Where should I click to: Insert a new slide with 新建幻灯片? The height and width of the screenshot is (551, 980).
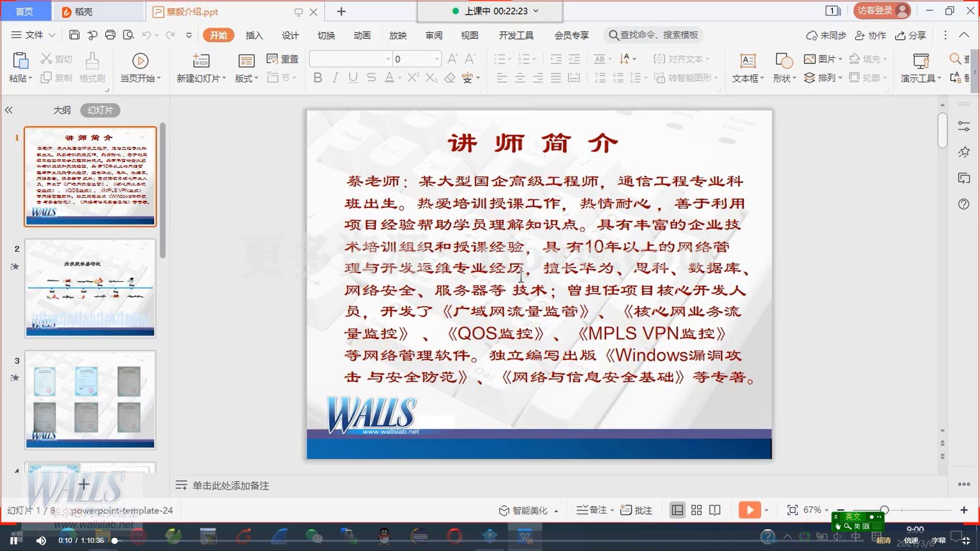(x=200, y=66)
